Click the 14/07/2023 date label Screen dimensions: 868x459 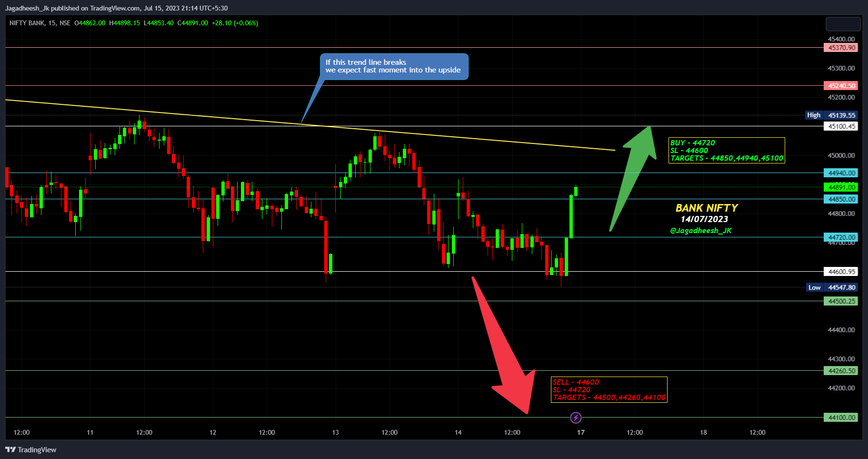pos(704,219)
